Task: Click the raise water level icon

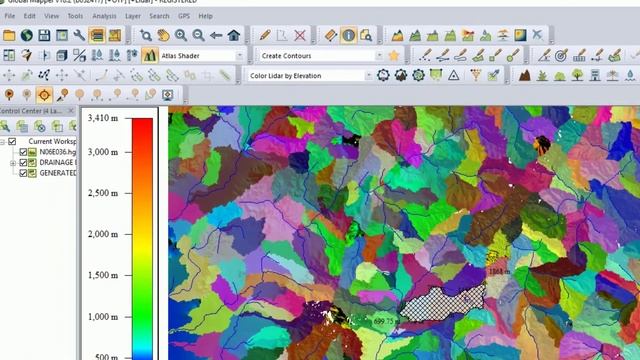Action: coord(97,56)
